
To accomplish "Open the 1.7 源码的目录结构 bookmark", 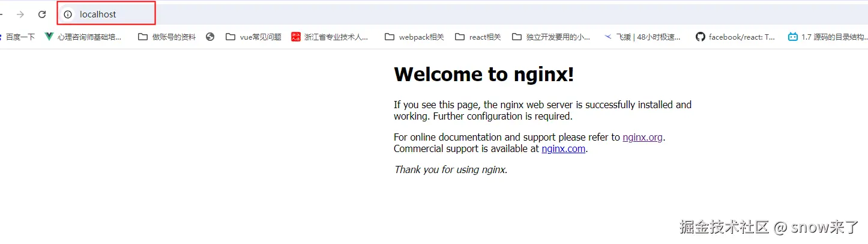I will [828, 37].
